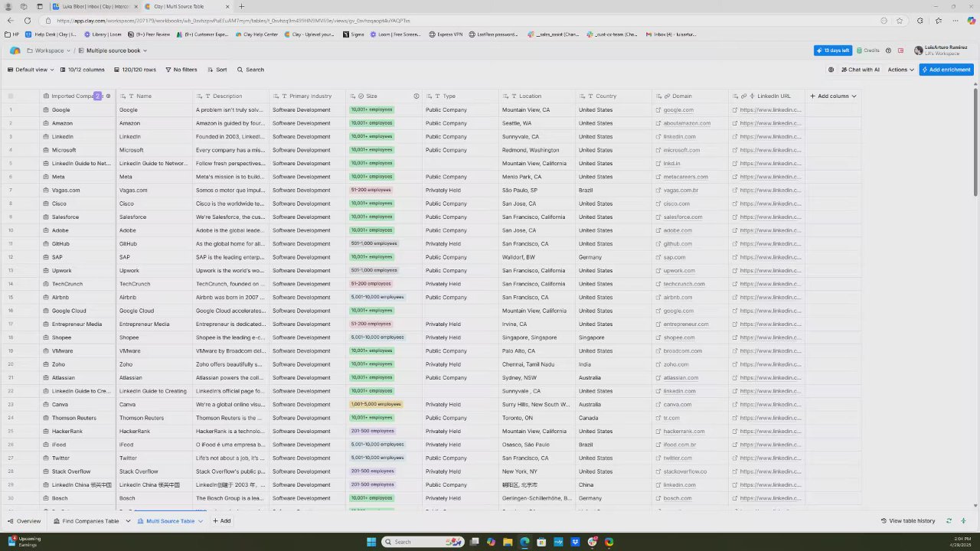The width and height of the screenshot is (980, 551).
Task: Switch to the Overview tab
Action: (x=24, y=521)
